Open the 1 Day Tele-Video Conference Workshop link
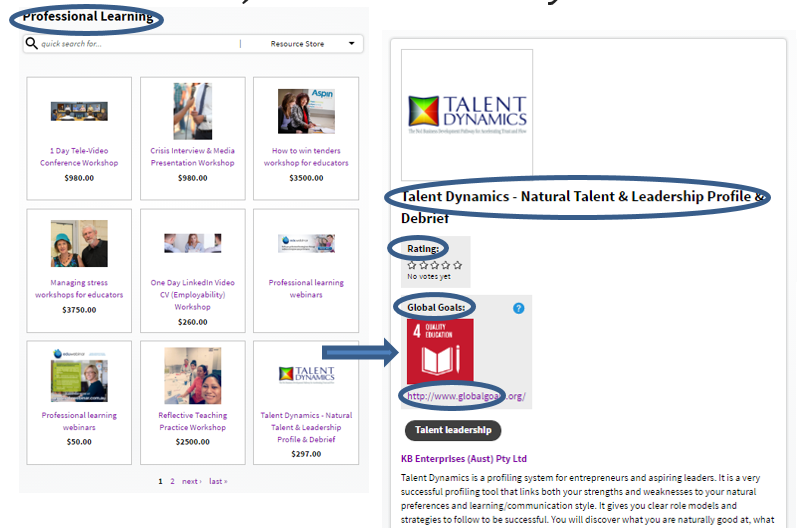The image size is (797, 528). click(79, 157)
